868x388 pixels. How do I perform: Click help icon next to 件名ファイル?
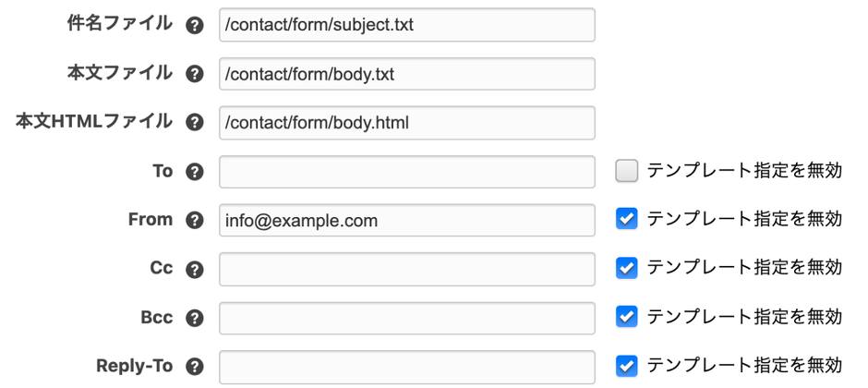point(194,26)
